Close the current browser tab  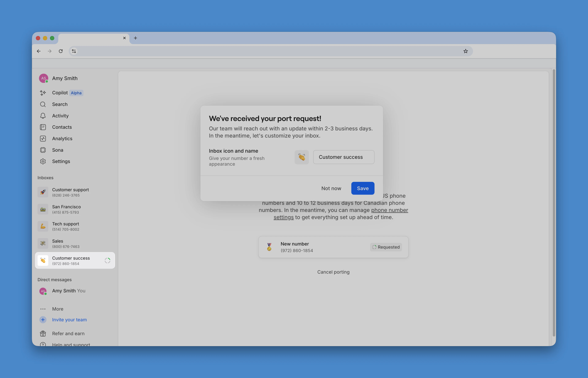pos(124,38)
